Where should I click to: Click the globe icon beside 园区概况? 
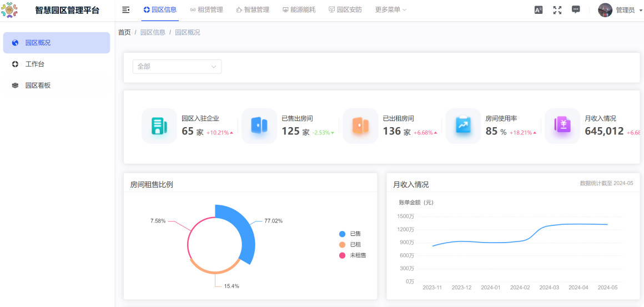pyautogui.click(x=15, y=43)
